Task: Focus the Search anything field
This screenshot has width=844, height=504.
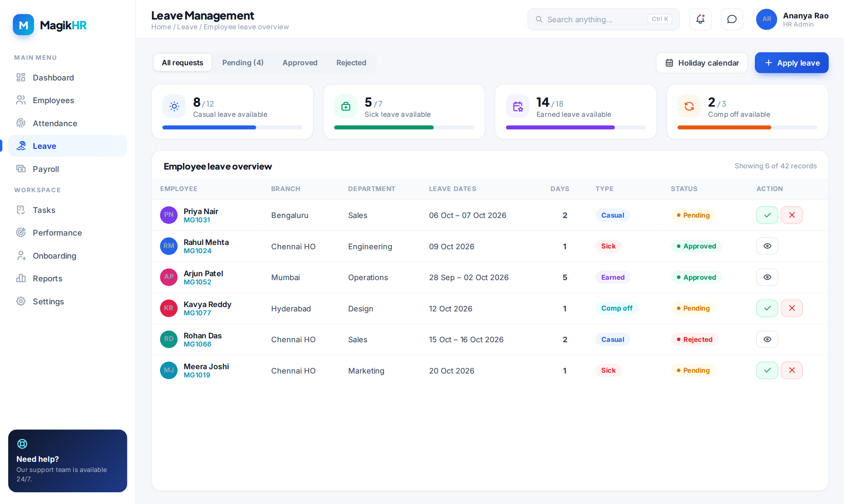Action: point(603,20)
